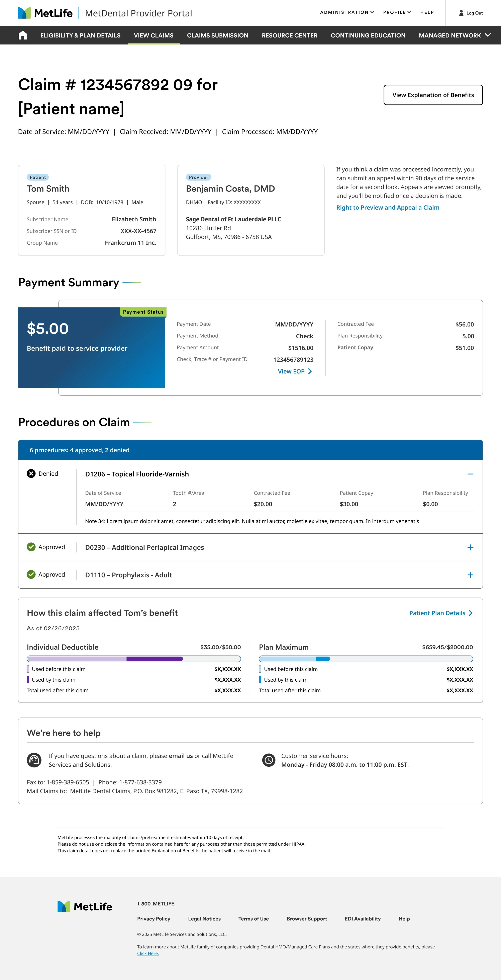Expand the D0230 Additional Periapical Images row
This screenshot has width=501, height=980.
tap(470, 547)
